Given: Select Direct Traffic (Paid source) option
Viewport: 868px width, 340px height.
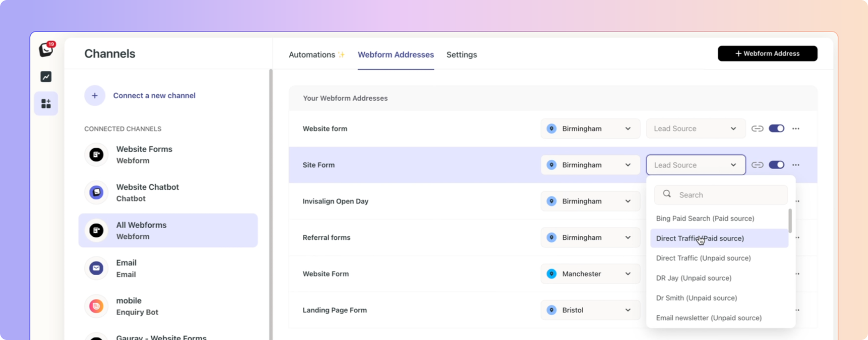Looking at the screenshot, I should pyautogui.click(x=719, y=238).
